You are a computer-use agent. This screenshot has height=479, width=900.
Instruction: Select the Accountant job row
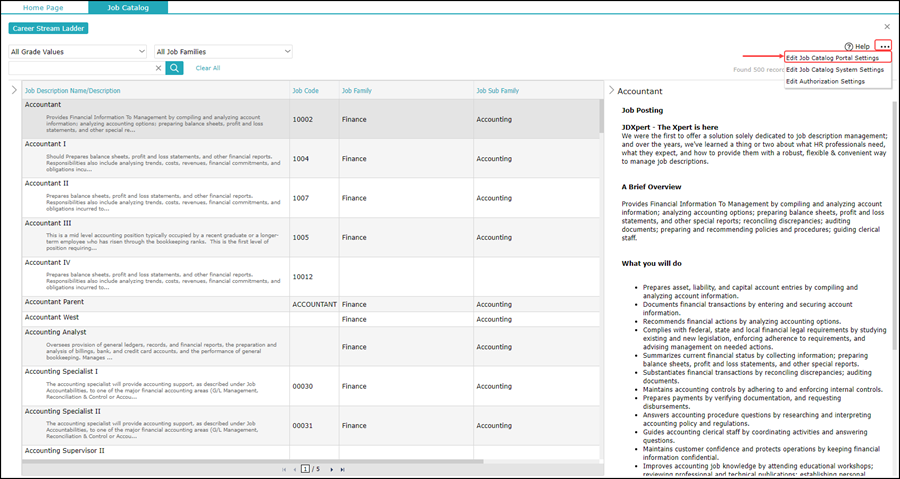[310, 119]
